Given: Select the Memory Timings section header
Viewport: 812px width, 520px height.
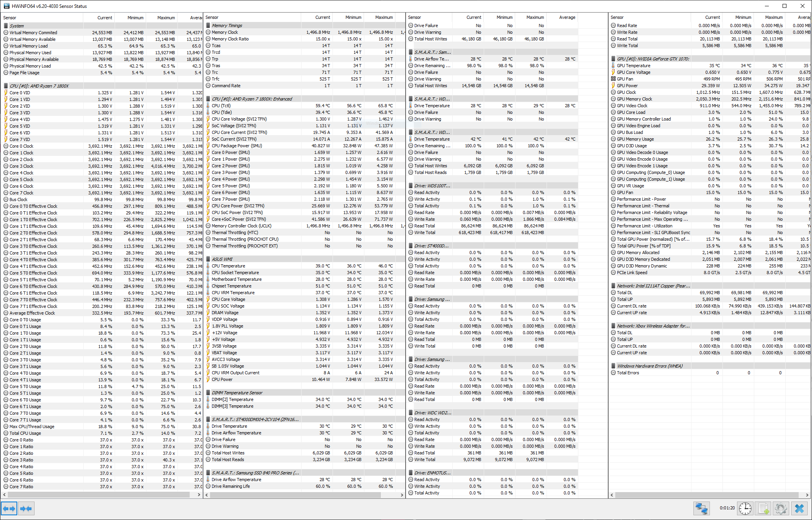Looking at the screenshot, I should click(227, 26).
